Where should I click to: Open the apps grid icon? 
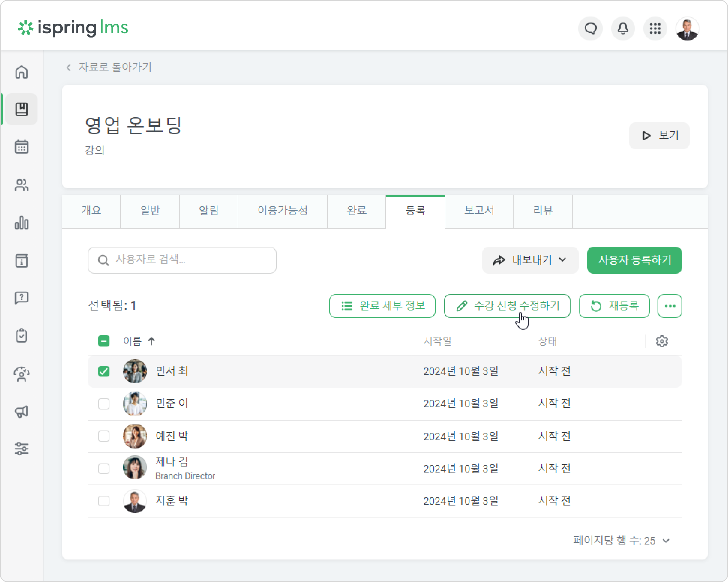655,29
